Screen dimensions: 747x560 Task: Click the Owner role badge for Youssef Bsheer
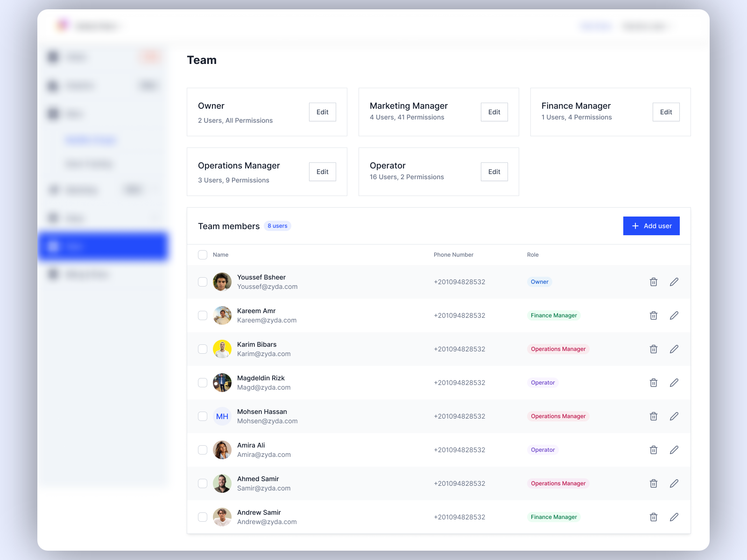540,282
